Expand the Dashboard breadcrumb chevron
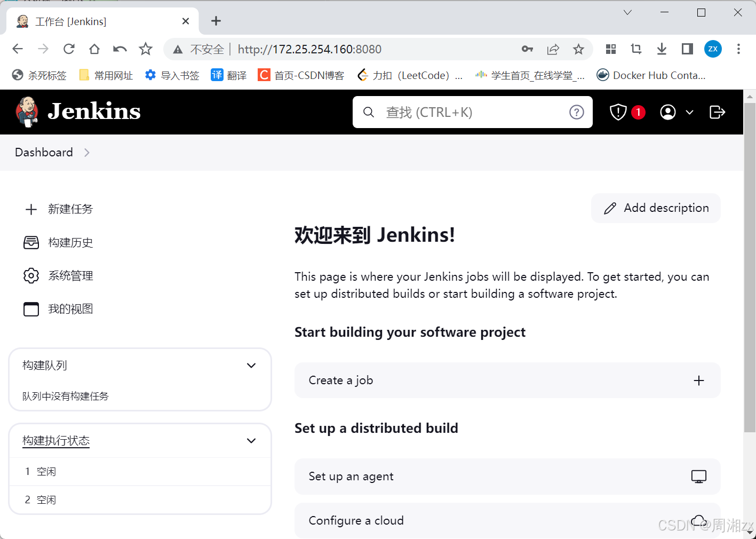 pos(87,153)
